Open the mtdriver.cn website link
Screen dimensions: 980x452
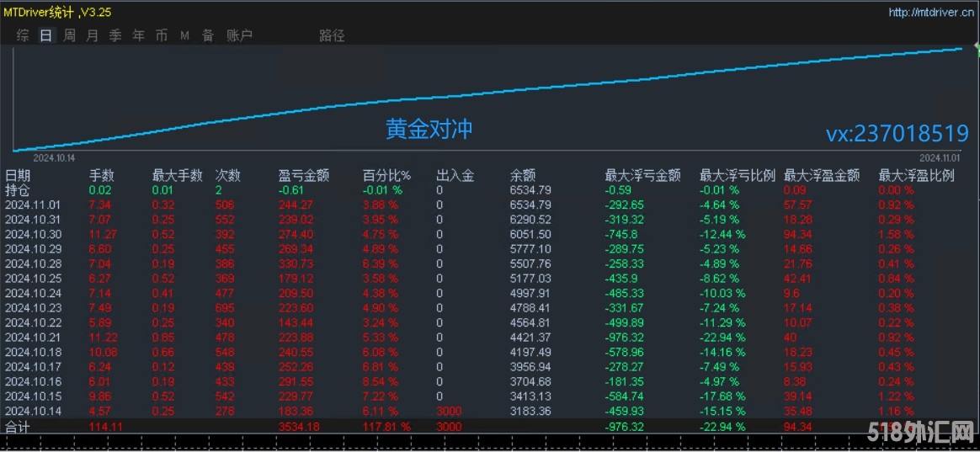[x=930, y=13]
